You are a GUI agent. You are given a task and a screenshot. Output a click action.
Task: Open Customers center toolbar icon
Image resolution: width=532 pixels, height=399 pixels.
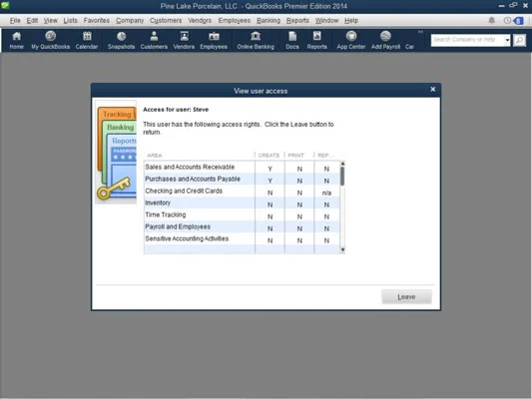[x=154, y=40]
